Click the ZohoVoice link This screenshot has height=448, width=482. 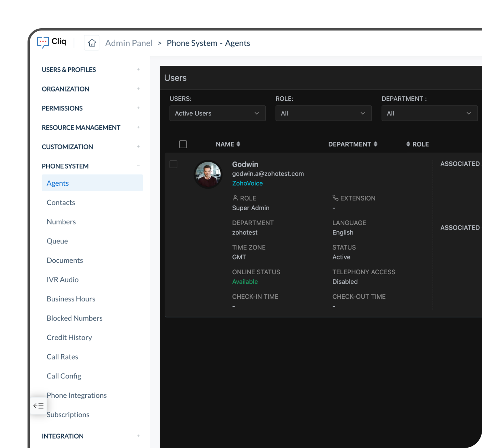247,183
